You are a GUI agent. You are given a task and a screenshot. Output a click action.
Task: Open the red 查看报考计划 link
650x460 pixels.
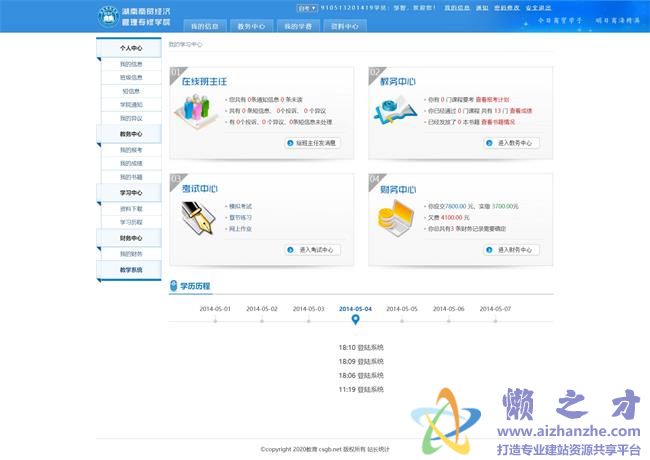(492, 99)
